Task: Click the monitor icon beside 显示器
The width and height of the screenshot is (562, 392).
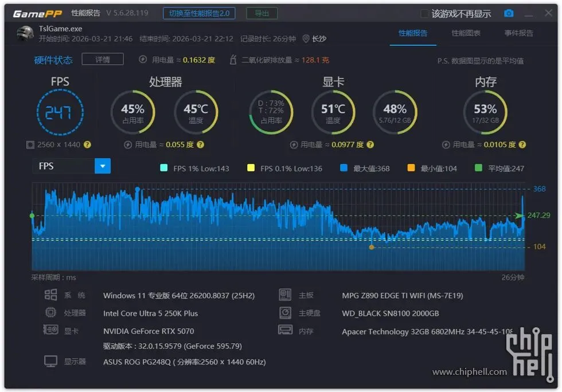Action: 50,361
